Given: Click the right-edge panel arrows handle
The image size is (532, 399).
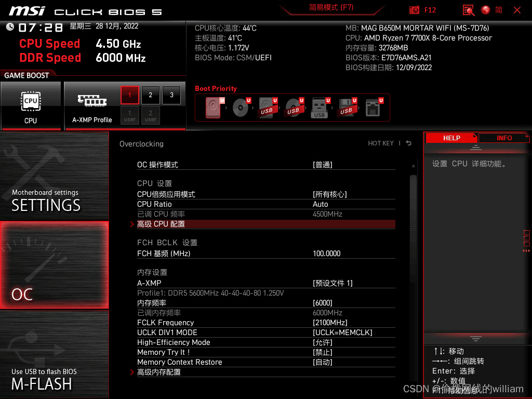Looking at the screenshot, I should 526,241.
